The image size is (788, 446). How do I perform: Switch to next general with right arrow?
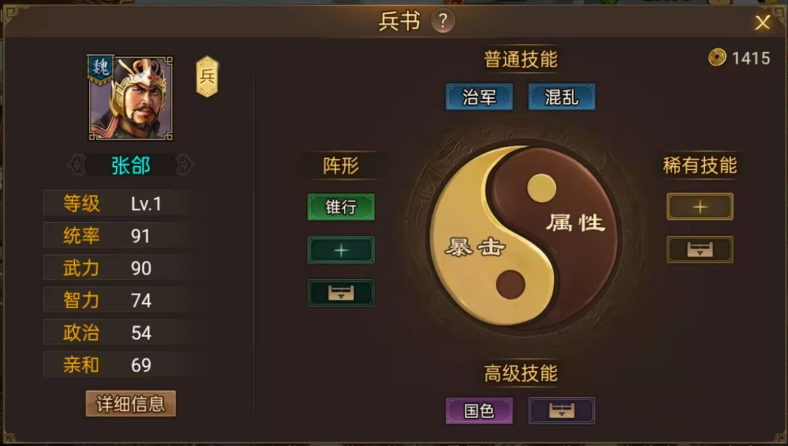click(184, 165)
